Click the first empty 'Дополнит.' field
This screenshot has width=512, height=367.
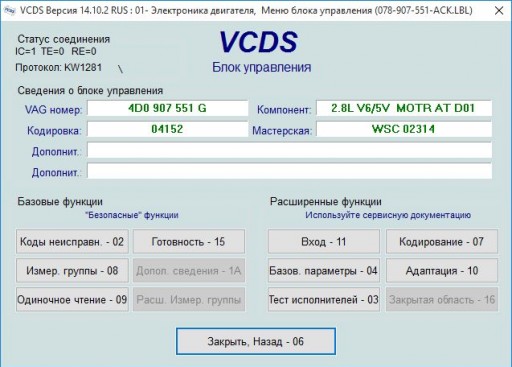click(x=289, y=150)
